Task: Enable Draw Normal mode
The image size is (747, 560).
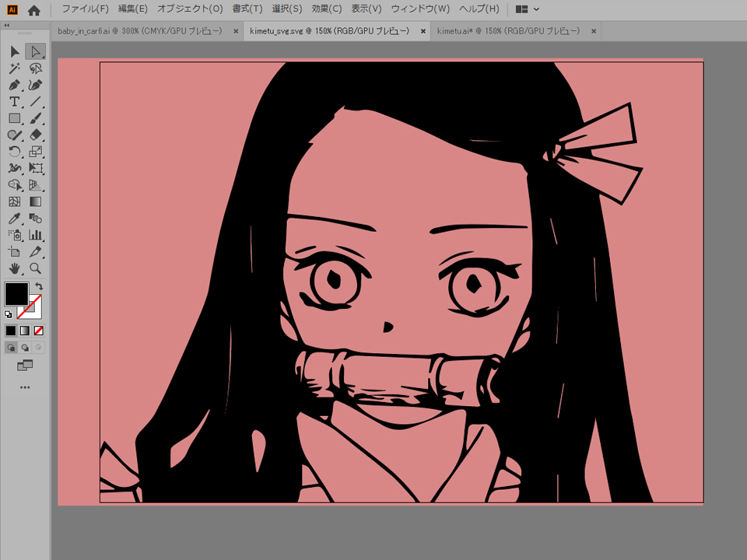Action: (x=10, y=348)
